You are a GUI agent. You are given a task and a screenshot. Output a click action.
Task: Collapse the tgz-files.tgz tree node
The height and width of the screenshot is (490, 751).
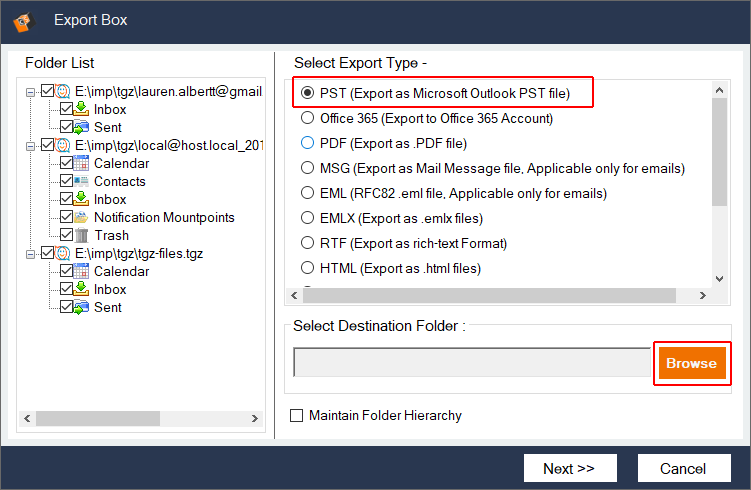point(31,253)
